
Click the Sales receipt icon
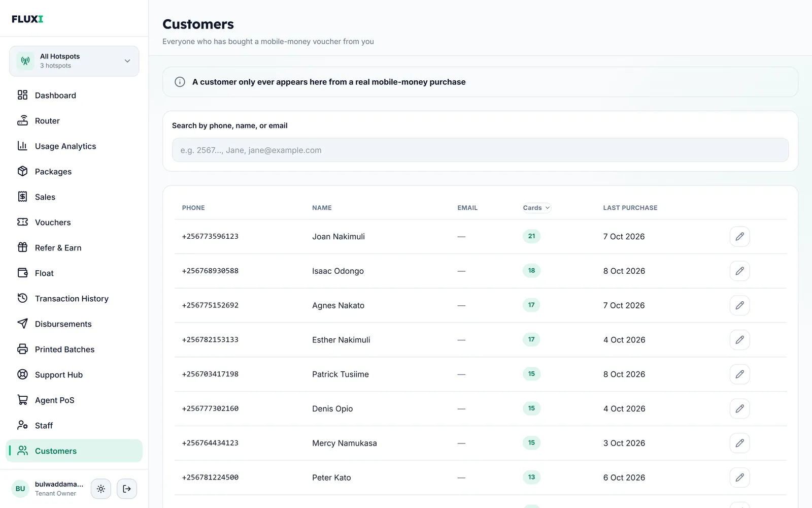22,197
